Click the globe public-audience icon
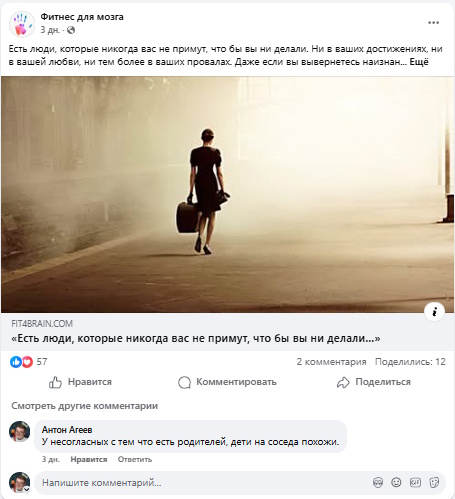 [x=71, y=30]
